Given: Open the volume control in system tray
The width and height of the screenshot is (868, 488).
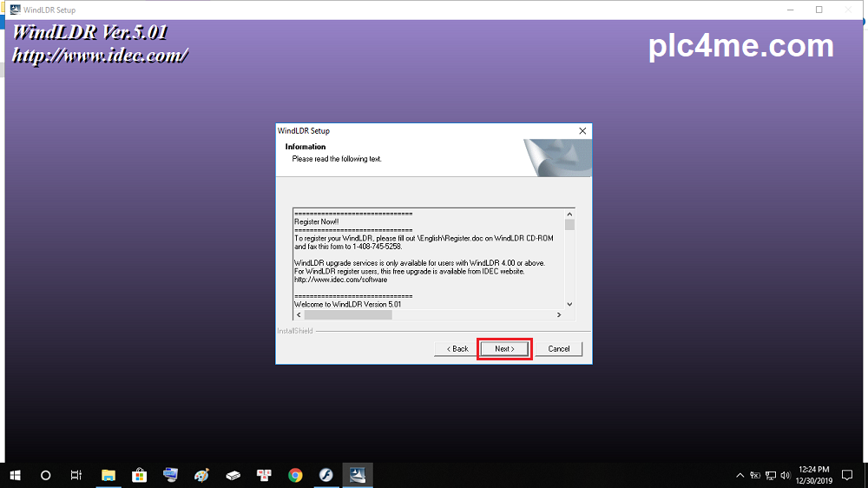Looking at the screenshot, I should [x=785, y=475].
